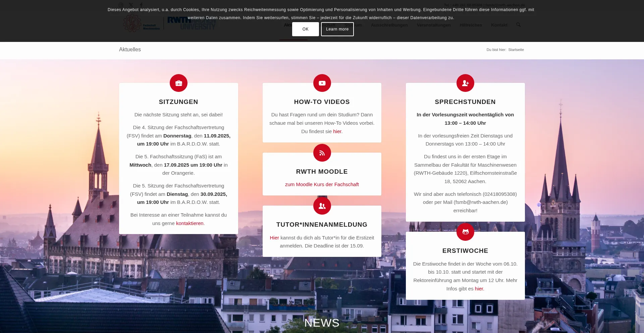Screen dimensions: 644x333
Task: Click the HOW-TO VIDEOS heading
Action: pos(322,102)
